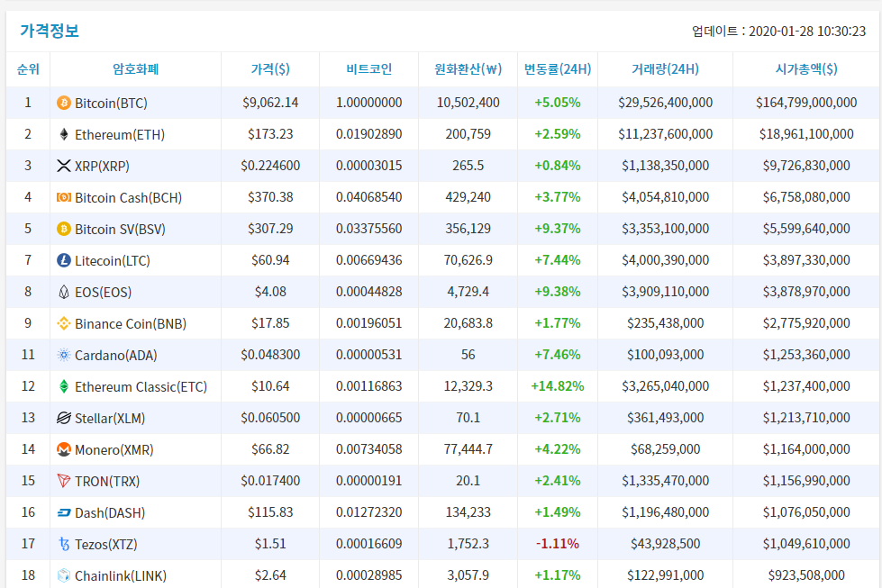Sort by the 원화환산(₩) column header

pyautogui.click(x=468, y=69)
